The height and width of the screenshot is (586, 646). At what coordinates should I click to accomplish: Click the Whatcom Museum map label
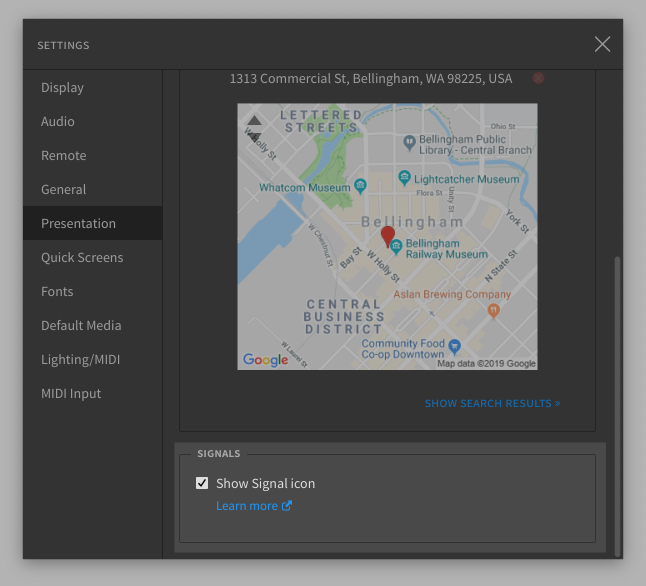click(304, 188)
